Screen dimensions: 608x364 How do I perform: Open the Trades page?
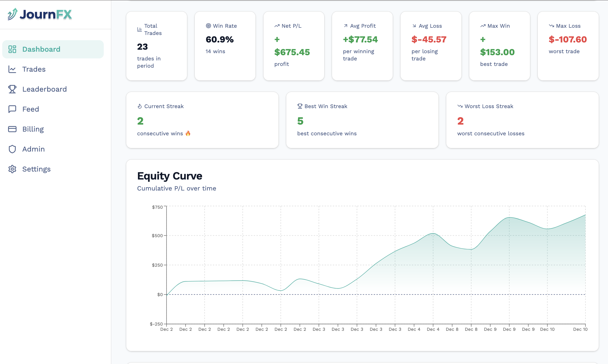coord(34,69)
